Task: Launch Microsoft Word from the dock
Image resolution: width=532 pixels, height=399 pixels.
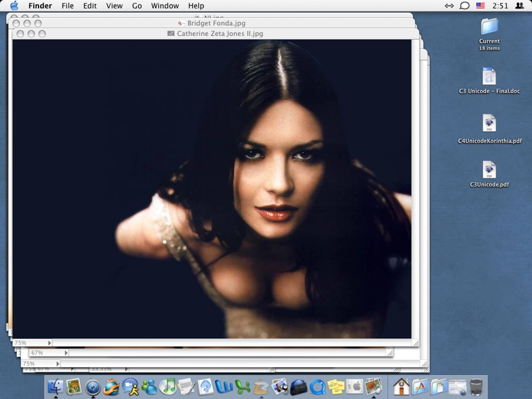Action: pos(223,386)
